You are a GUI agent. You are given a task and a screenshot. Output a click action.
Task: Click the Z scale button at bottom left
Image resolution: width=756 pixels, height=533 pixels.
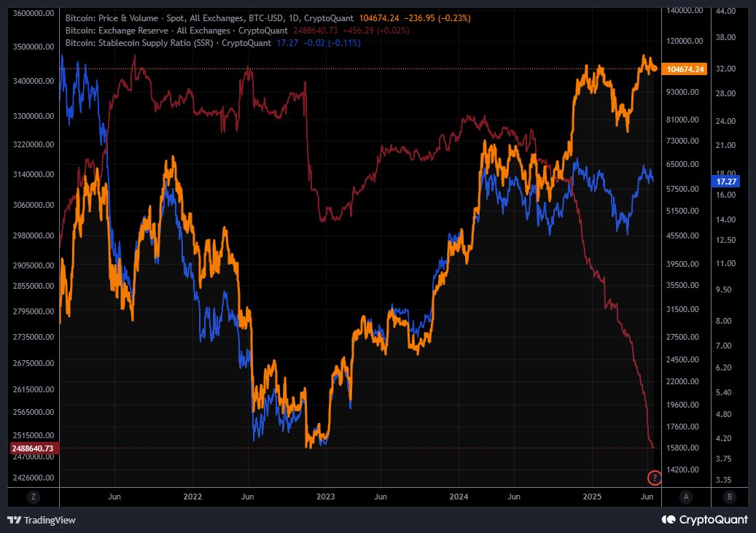click(x=34, y=497)
